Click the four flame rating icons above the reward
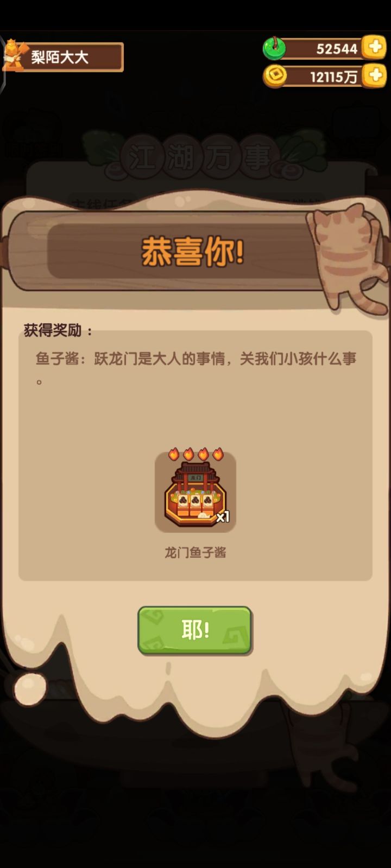Image resolution: width=391 pixels, height=868 pixels. pyautogui.click(x=195, y=454)
